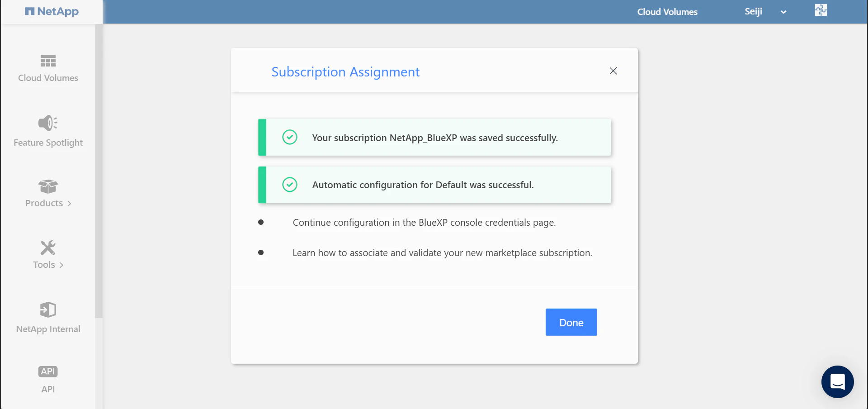868x409 pixels.
Task: Click the puzzle piece icon in header
Action: pyautogui.click(x=821, y=10)
